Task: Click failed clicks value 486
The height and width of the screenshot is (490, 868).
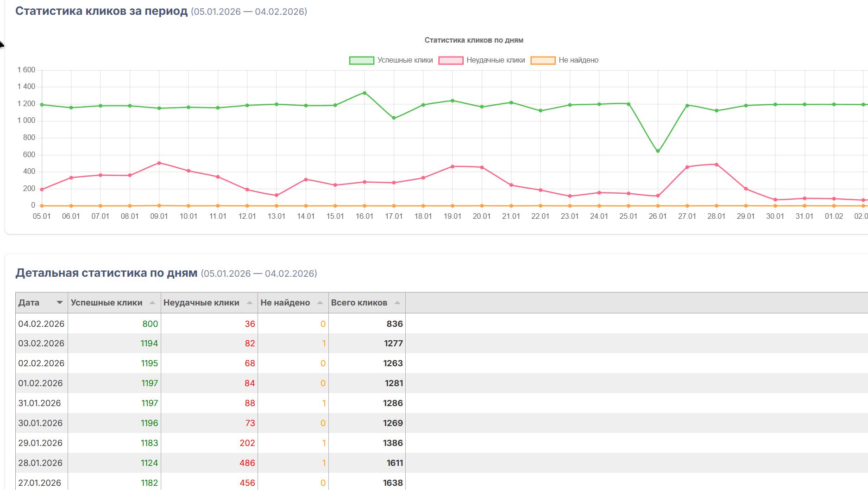Action: 247,463
